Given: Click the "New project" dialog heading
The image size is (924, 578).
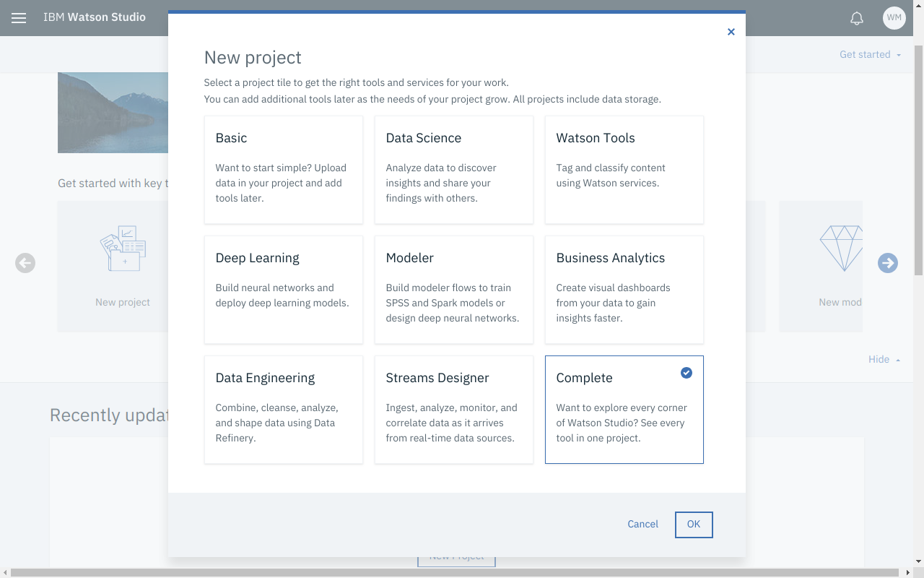Looking at the screenshot, I should [253, 58].
